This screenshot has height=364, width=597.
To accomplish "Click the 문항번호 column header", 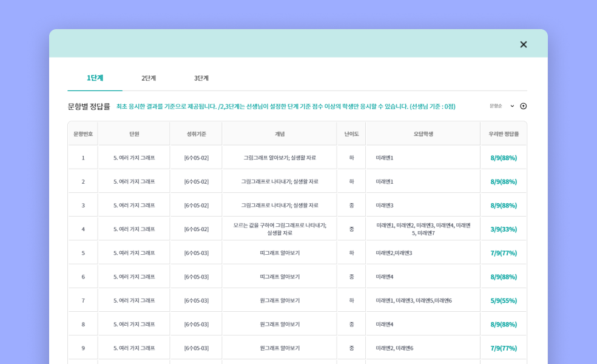I will (83, 134).
